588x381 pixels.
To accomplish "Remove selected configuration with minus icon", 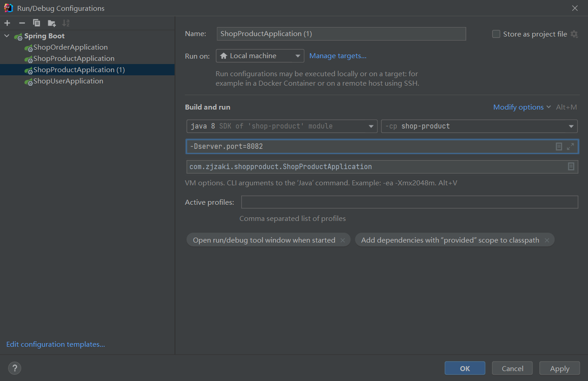I will click(x=22, y=23).
